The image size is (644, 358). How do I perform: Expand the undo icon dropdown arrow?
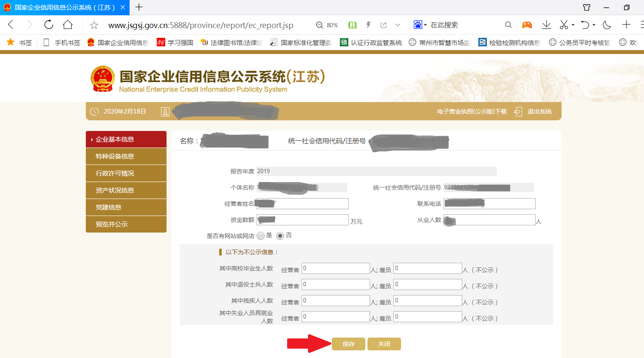click(594, 25)
